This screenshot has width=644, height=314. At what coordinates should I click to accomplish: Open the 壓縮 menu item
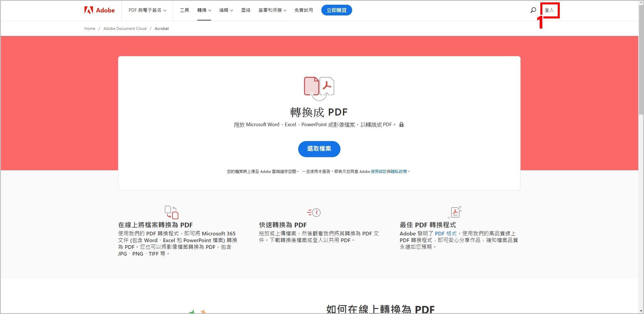tap(246, 10)
